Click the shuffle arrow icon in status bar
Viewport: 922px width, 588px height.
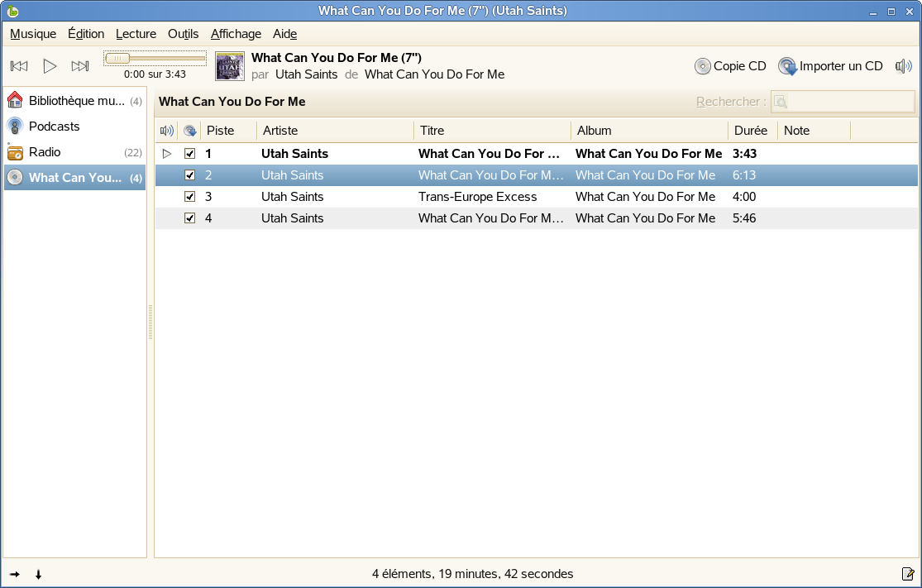(x=15, y=575)
